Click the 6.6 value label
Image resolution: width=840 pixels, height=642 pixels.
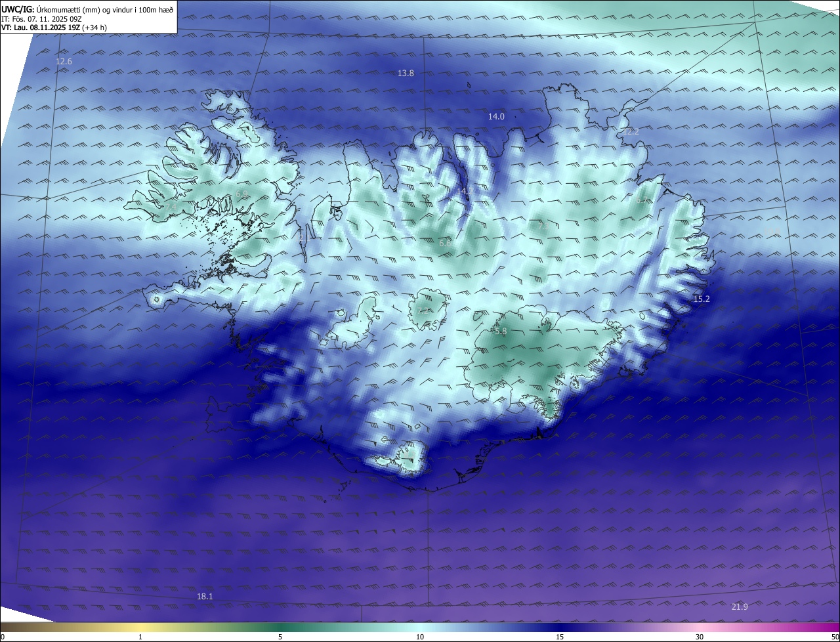pos(445,243)
